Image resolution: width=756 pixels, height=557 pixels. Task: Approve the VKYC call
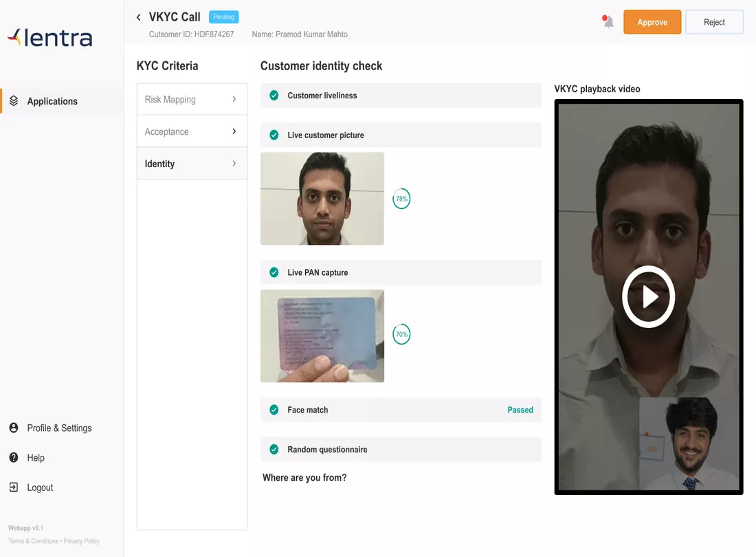pyautogui.click(x=652, y=22)
